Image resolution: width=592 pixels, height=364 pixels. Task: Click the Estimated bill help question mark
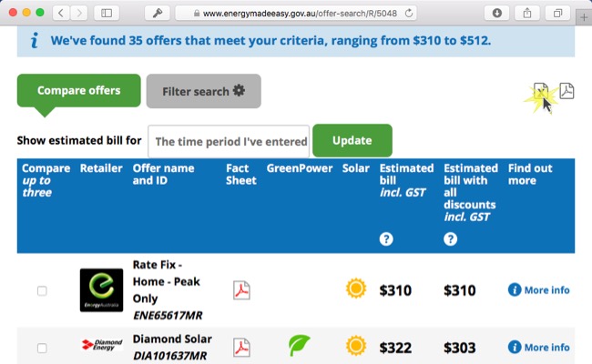pos(386,238)
